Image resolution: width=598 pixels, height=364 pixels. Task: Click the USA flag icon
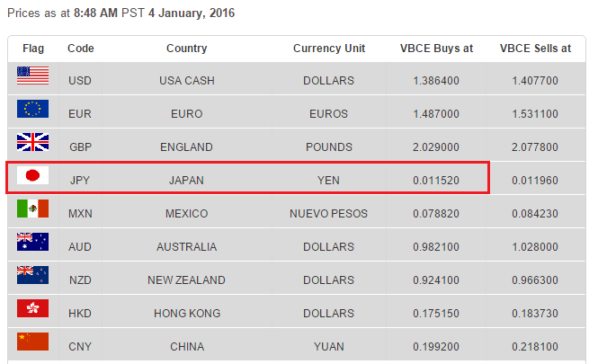click(32, 75)
